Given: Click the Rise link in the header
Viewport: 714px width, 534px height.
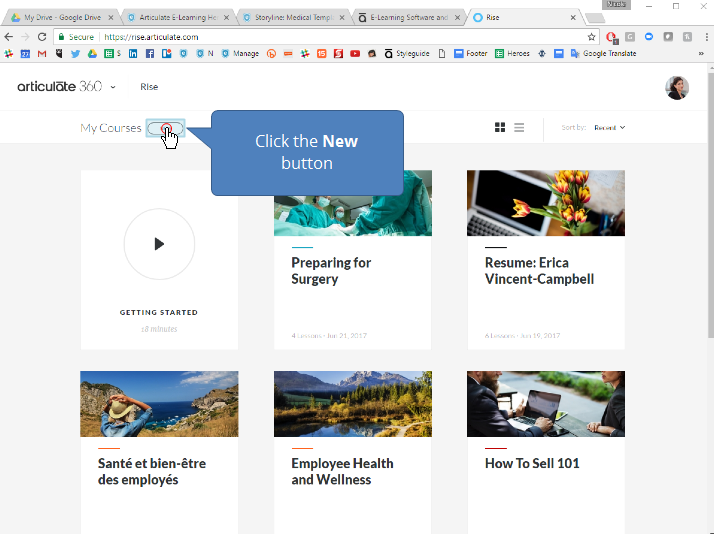Looking at the screenshot, I should tap(149, 87).
